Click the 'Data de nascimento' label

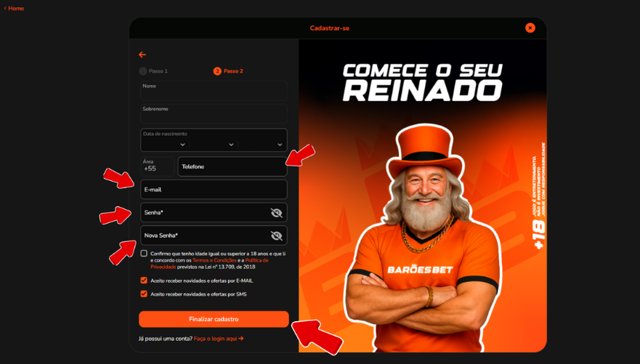(x=165, y=134)
